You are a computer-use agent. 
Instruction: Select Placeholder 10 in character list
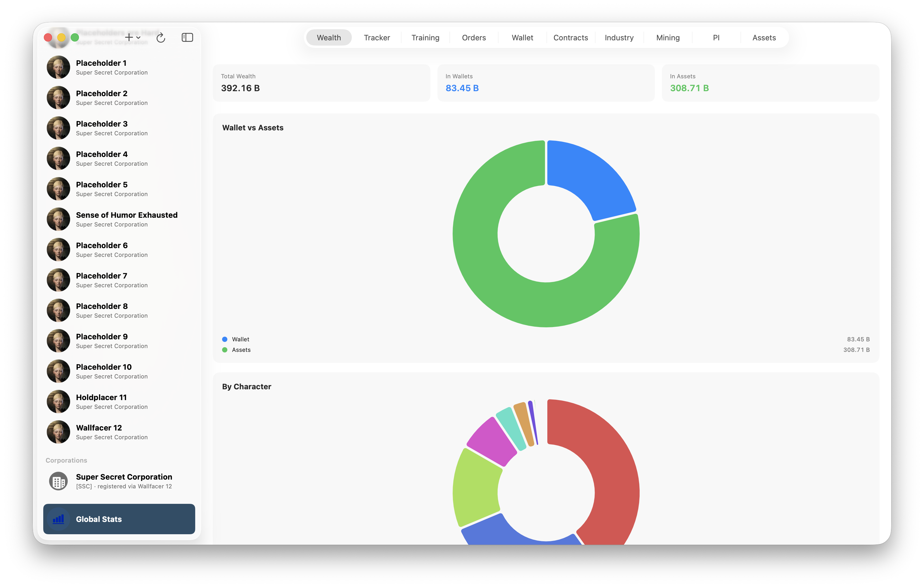click(x=119, y=371)
